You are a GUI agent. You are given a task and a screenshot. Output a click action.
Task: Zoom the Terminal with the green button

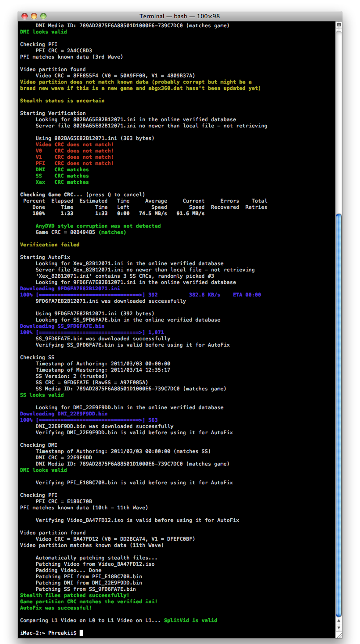[x=44, y=16]
